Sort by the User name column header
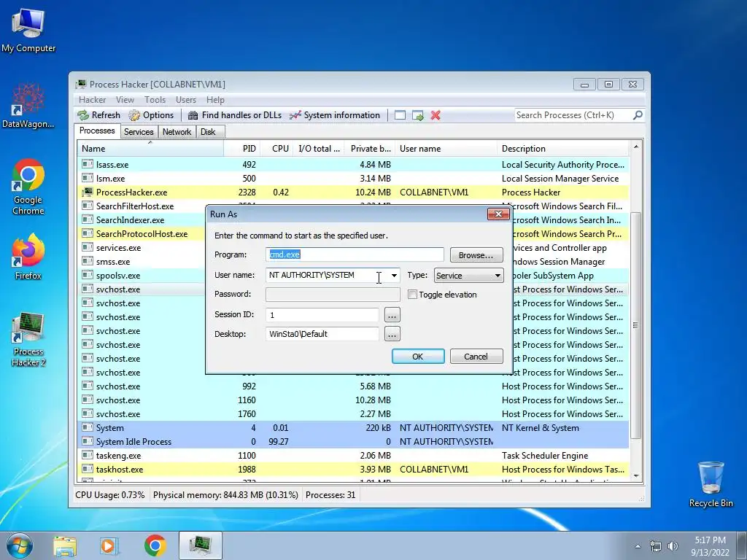The height and width of the screenshot is (560, 747). pos(446,149)
